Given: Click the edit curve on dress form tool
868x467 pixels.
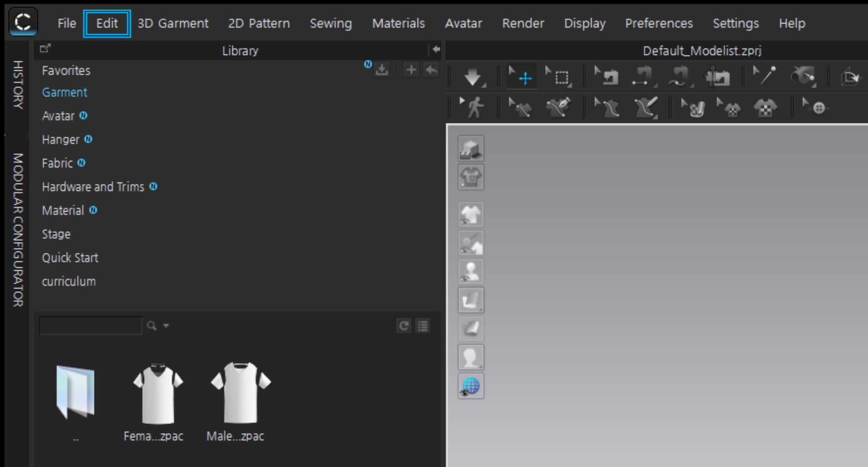Looking at the screenshot, I should pyautogui.click(x=607, y=108).
